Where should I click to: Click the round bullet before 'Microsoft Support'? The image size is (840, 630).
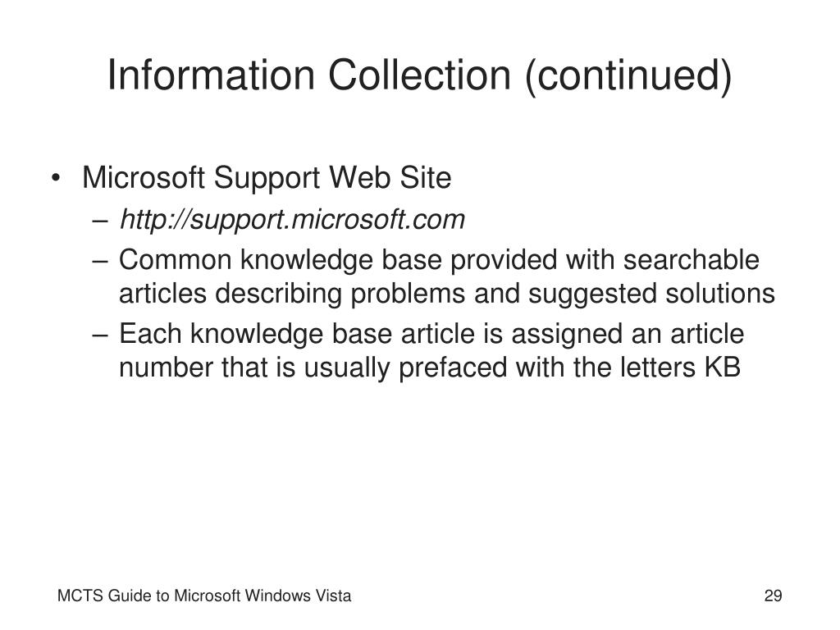click(x=55, y=178)
